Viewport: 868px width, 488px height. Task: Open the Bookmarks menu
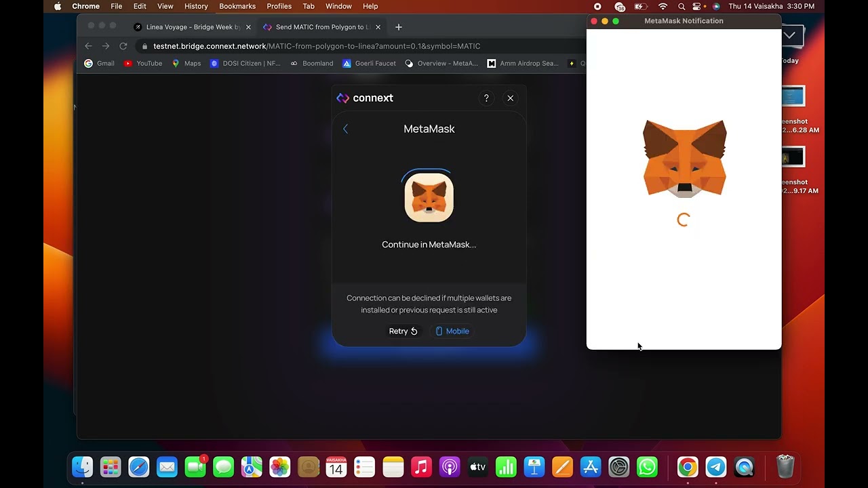(237, 6)
